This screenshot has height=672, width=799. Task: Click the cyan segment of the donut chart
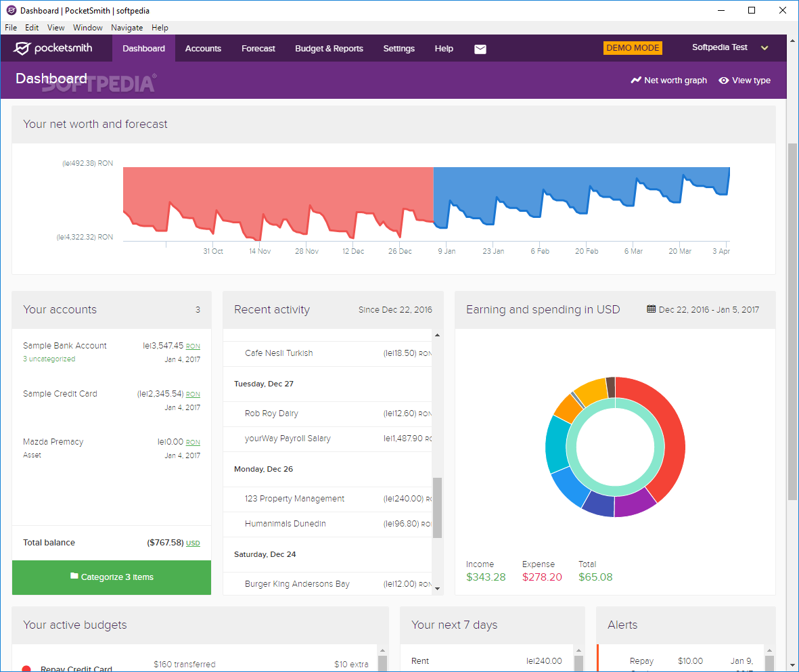click(556, 445)
